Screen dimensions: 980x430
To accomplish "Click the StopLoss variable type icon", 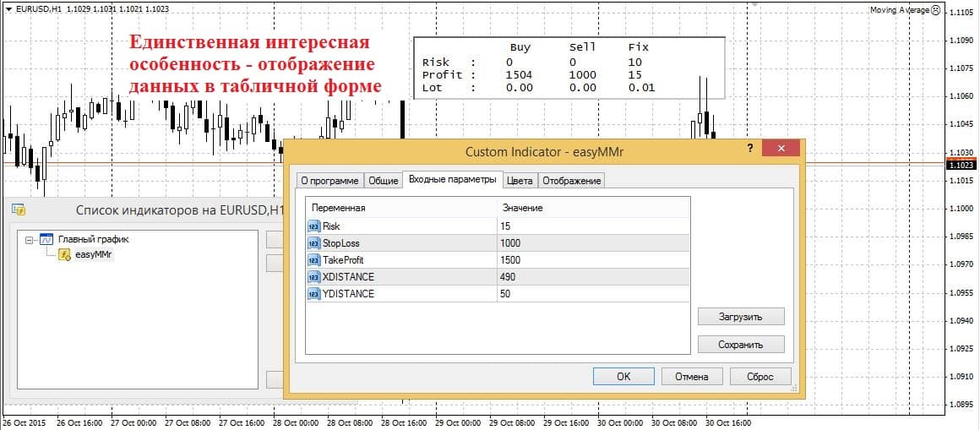I will [313, 243].
